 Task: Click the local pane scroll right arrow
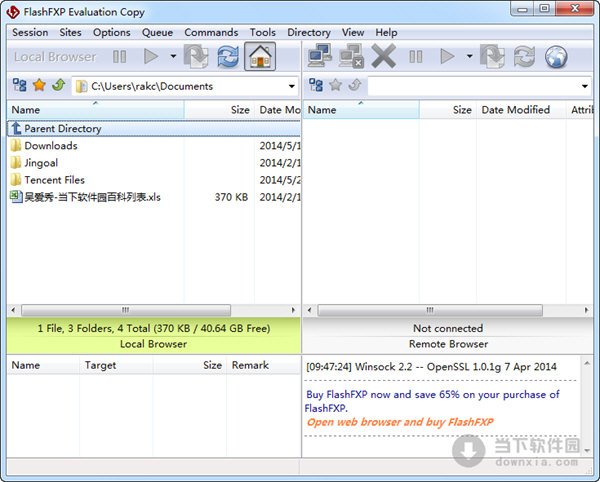[293, 310]
